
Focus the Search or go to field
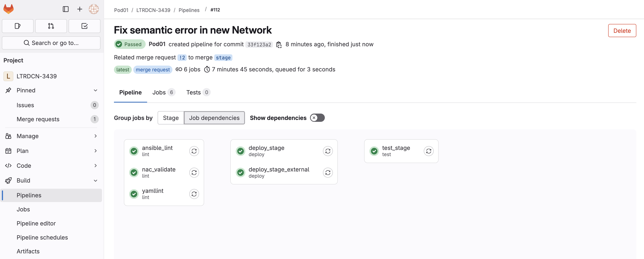click(x=51, y=43)
